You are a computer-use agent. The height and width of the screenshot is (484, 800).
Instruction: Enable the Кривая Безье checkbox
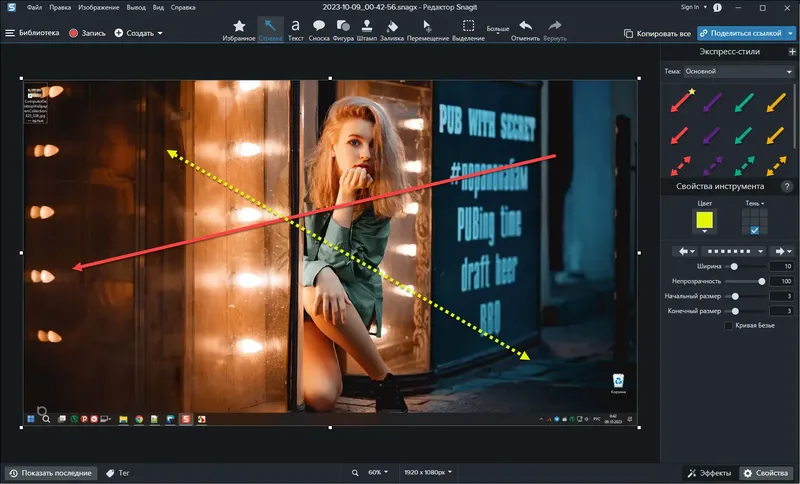(728, 325)
